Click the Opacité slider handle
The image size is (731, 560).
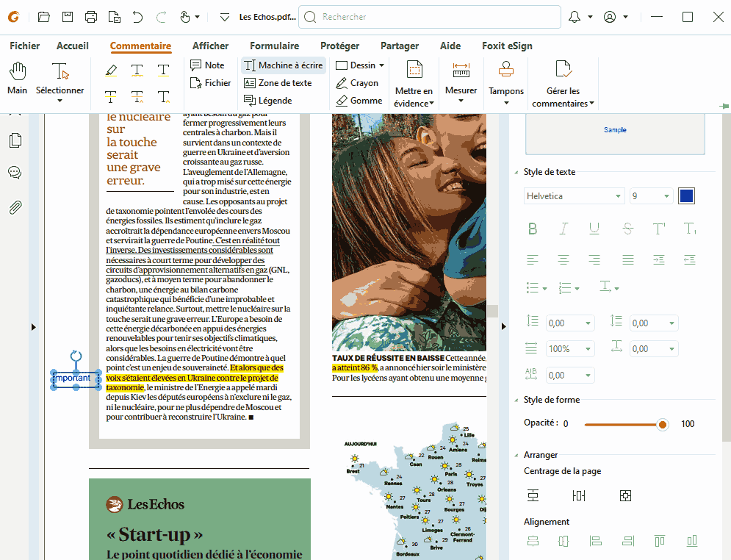pyautogui.click(x=662, y=424)
